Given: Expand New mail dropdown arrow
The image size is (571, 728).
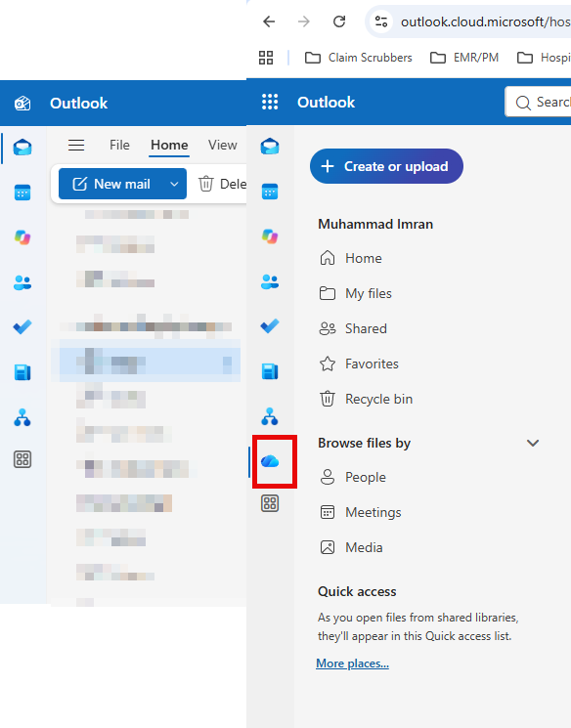Looking at the screenshot, I should pos(174,184).
